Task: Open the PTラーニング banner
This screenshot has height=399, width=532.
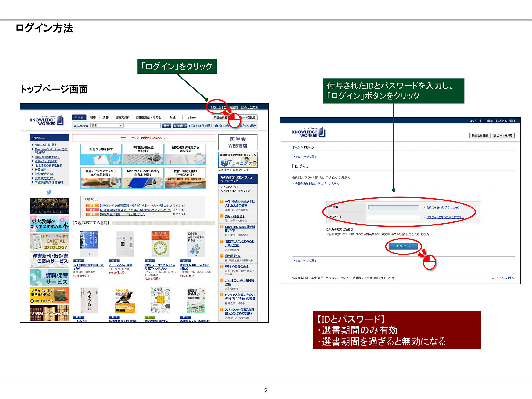Action: coord(238,160)
